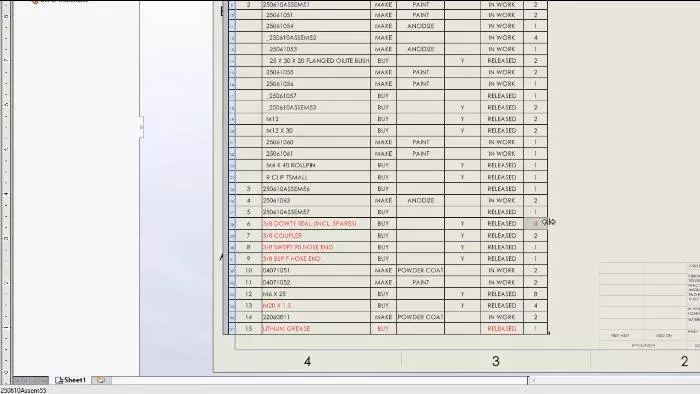Click the red 3/8 DOWTY SEAL (INCL. SPARES) cell
Screen dimensions: 700x394
[x=316, y=224]
